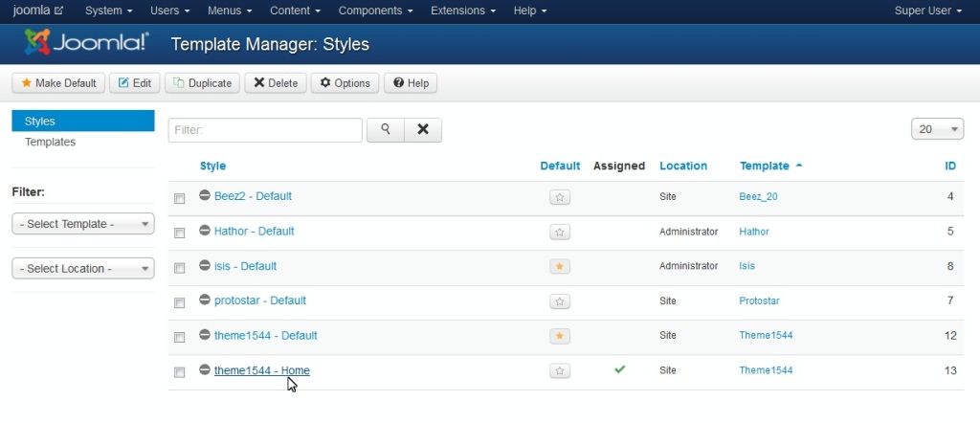
Task: Click the Delete toolbar button
Action: pyautogui.click(x=276, y=83)
